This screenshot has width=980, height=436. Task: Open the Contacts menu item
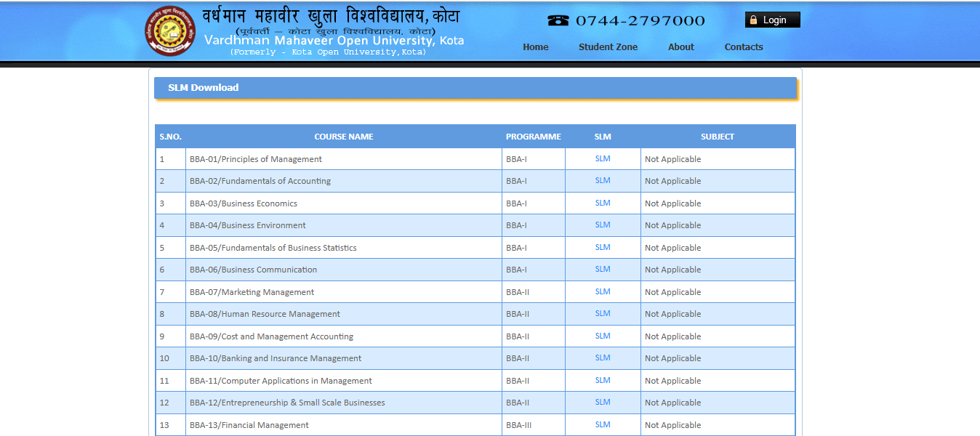743,47
